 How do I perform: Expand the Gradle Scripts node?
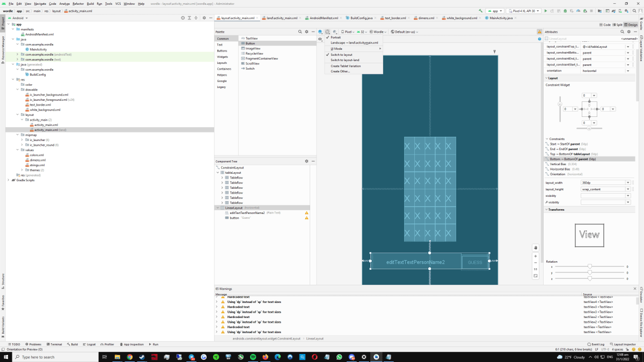click(x=9, y=180)
